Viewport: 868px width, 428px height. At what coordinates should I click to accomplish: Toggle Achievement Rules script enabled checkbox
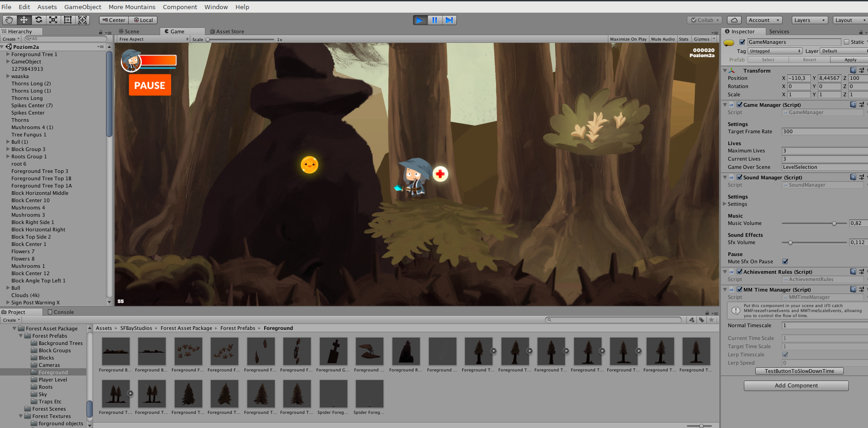[x=739, y=271]
